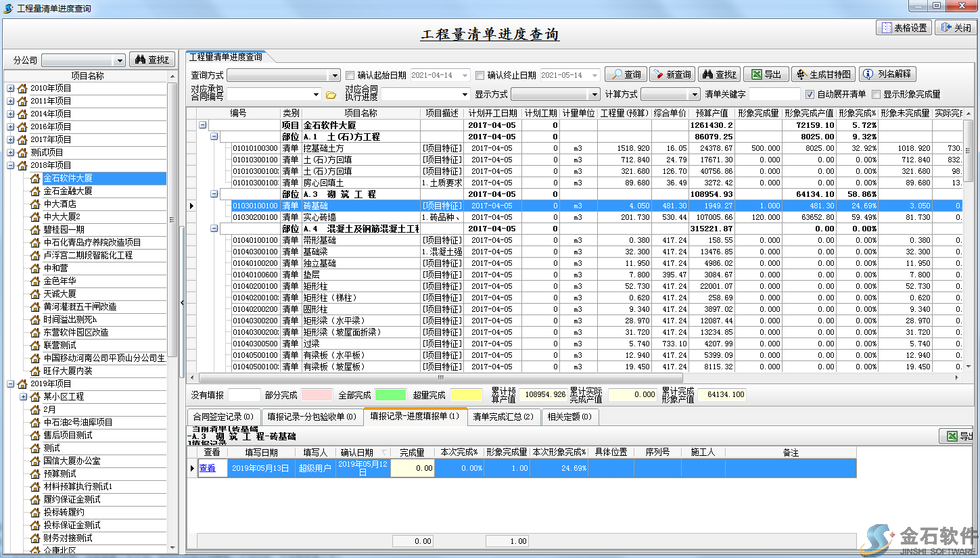Enable 显示形象完成量 checkbox

click(x=877, y=95)
